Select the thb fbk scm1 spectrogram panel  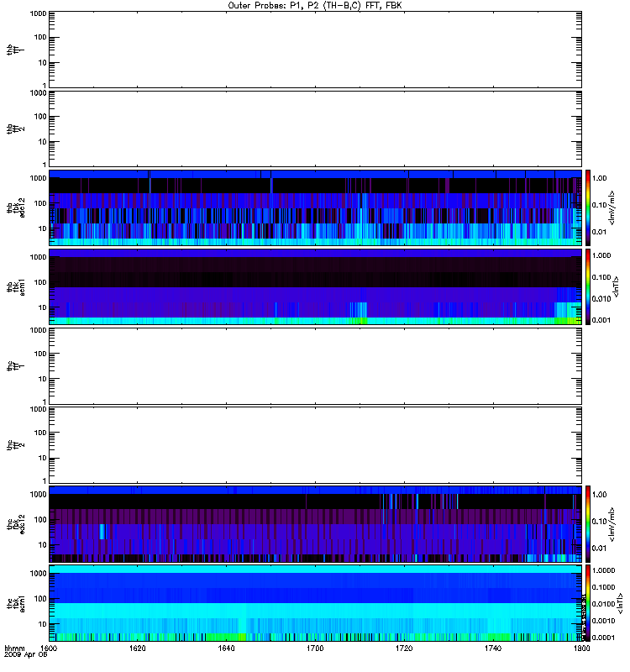pyautogui.click(x=315, y=286)
